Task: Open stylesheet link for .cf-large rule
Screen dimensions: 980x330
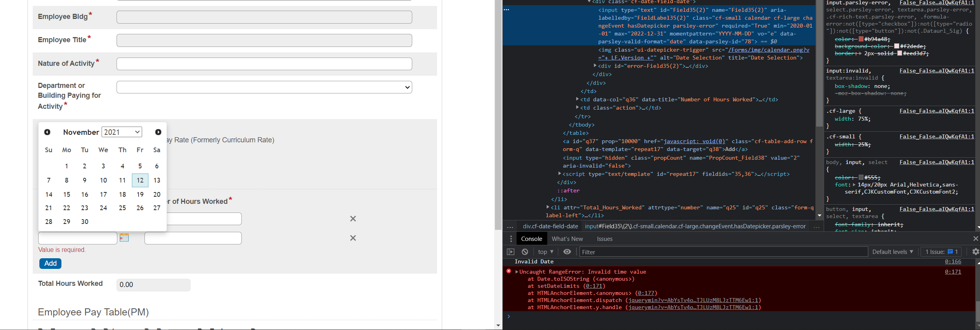Action: pos(937,111)
